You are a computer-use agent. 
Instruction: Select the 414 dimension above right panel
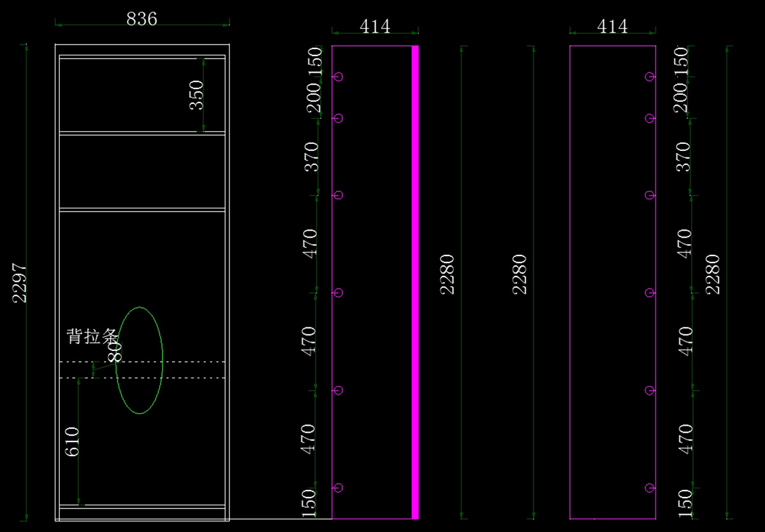point(612,26)
